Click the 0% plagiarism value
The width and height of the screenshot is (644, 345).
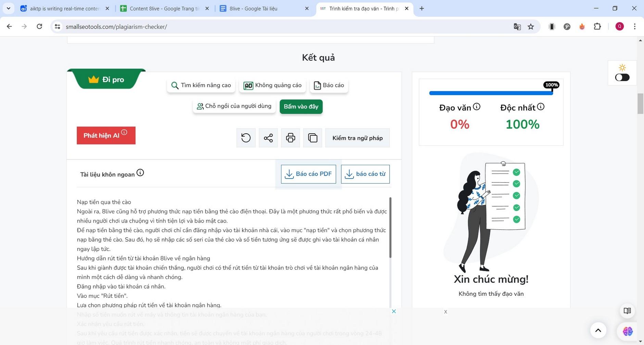tap(459, 124)
